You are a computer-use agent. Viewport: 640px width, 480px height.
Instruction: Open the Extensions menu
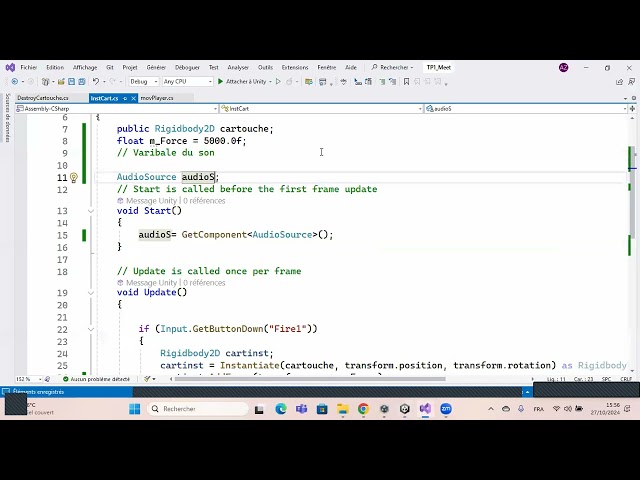tap(295, 67)
